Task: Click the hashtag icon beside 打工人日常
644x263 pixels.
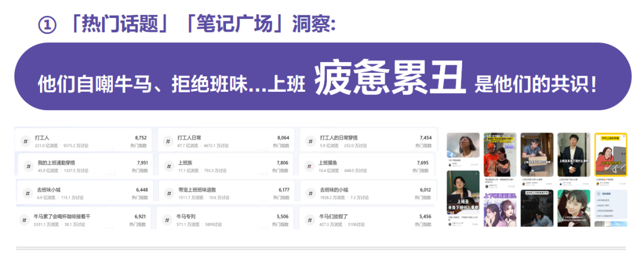Action: pos(168,142)
